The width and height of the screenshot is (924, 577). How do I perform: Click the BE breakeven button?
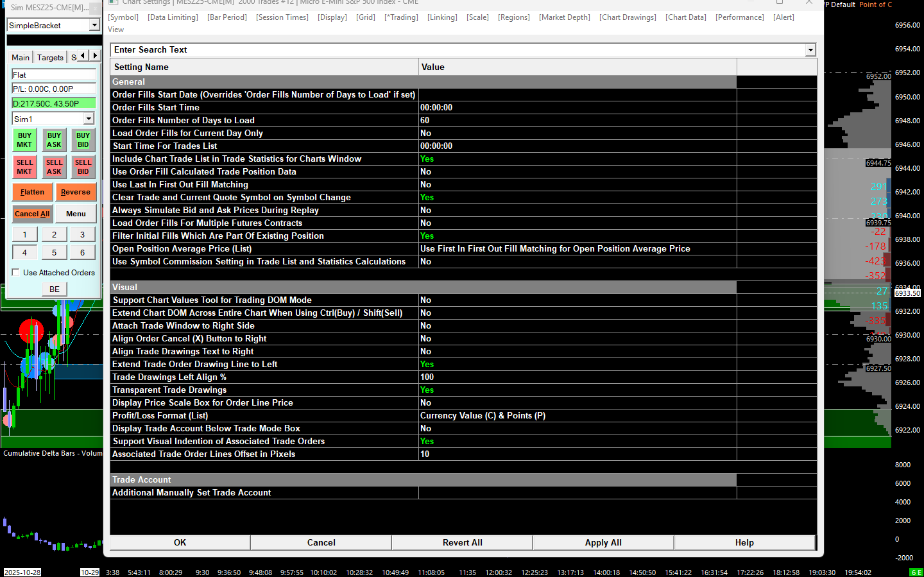[55, 289]
